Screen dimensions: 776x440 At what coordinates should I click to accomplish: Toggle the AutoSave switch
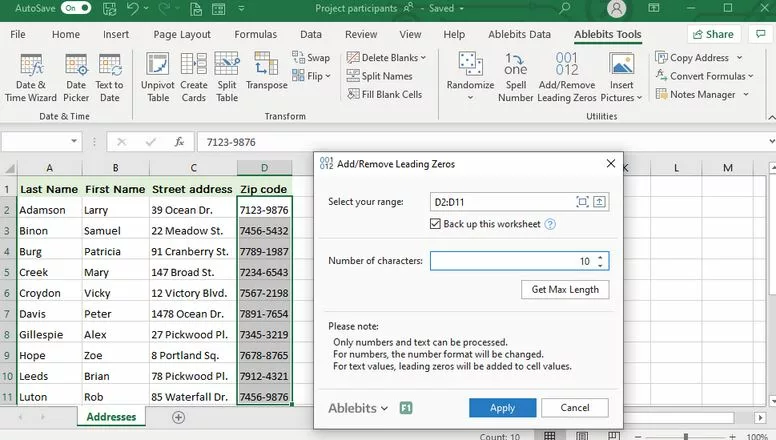pos(76,8)
